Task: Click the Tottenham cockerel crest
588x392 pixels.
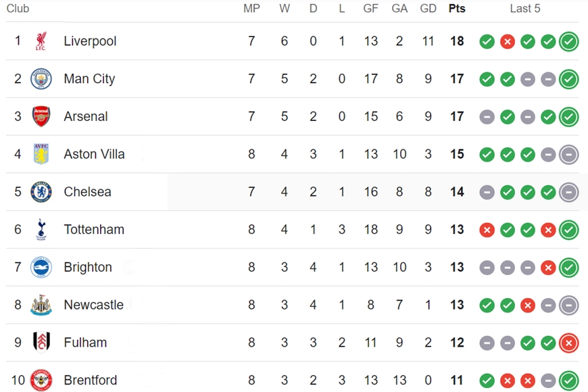Action: click(41, 229)
